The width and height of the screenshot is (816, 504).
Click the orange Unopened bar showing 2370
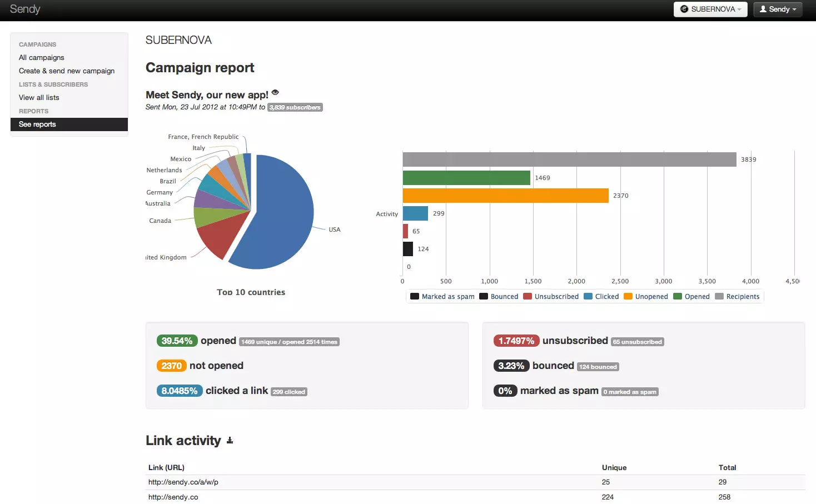click(506, 196)
